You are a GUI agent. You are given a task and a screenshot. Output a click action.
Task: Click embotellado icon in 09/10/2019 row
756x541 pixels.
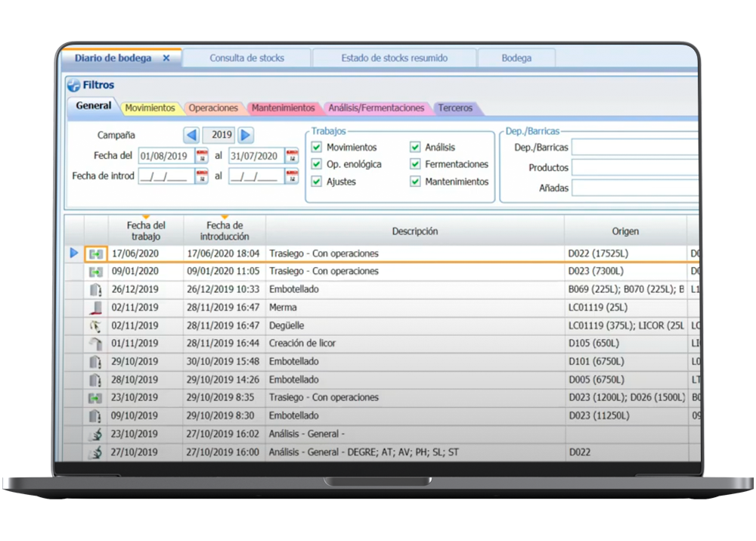pos(95,415)
